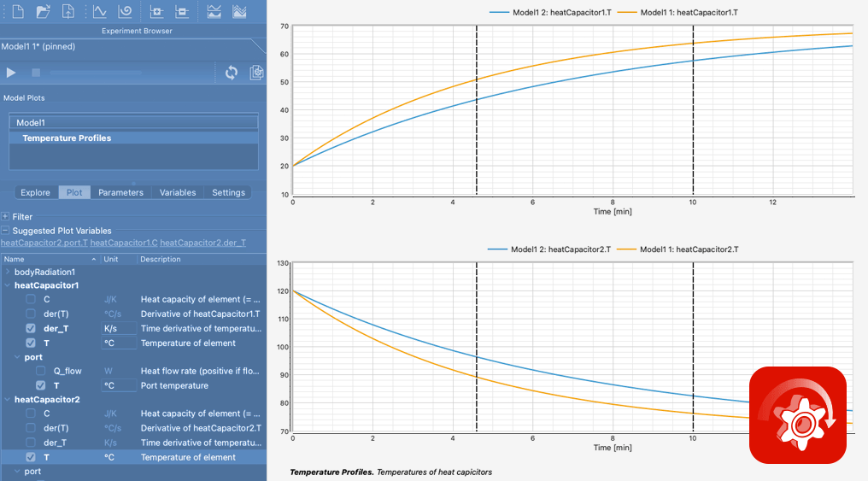Viewport: 868px width, 481px height.
Task: Expand the bodyRadiation1 tree node
Action: point(7,272)
